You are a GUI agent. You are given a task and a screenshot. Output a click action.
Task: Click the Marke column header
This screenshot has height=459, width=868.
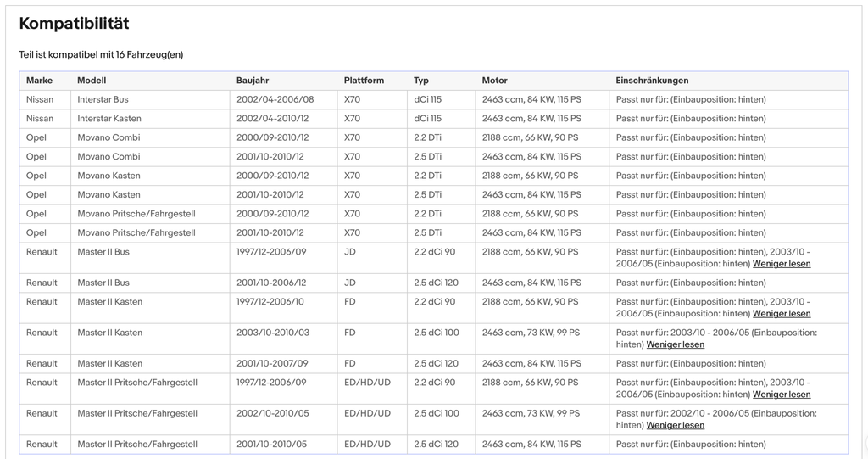point(39,81)
